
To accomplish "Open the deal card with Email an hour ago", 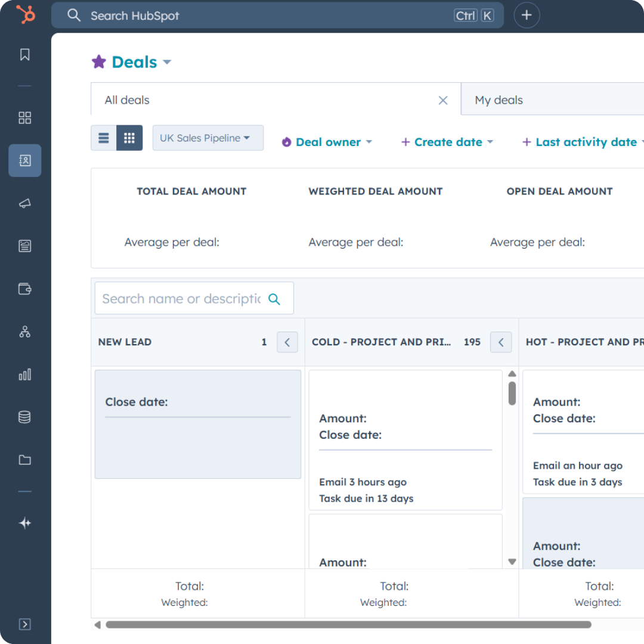I will [583, 432].
